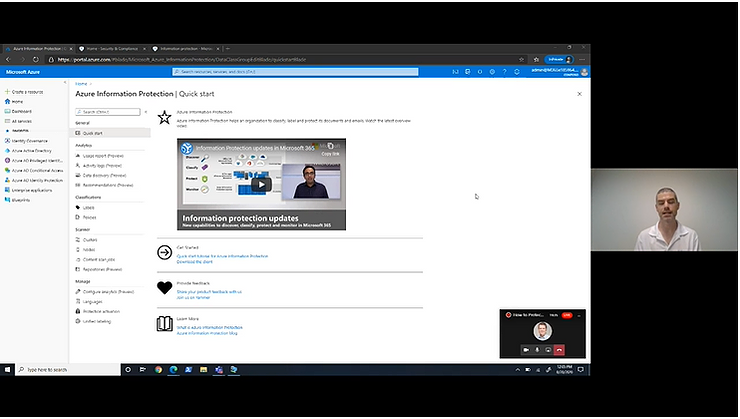Click the red hang-up button in call window

pyautogui.click(x=559, y=350)
